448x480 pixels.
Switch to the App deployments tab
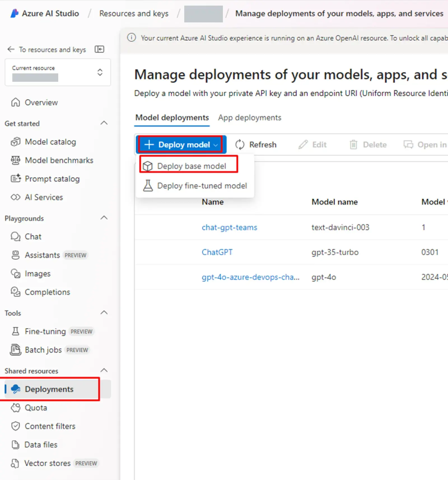point(250,118)
